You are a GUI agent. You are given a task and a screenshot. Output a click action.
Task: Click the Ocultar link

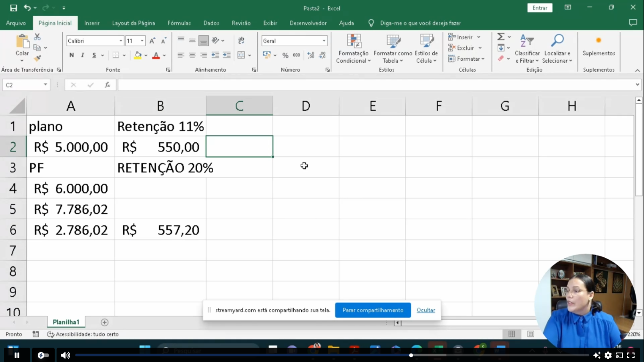point(426,310)
